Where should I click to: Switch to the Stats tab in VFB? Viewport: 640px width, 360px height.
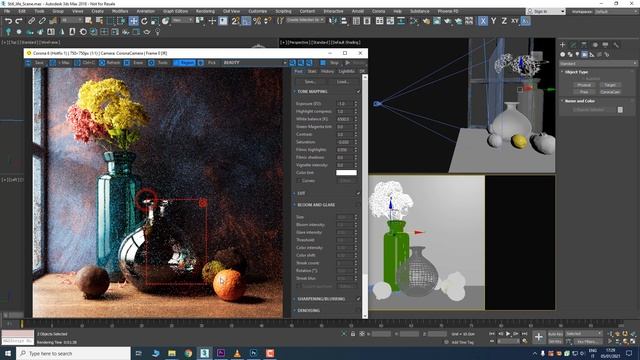[x=312, y=71]
